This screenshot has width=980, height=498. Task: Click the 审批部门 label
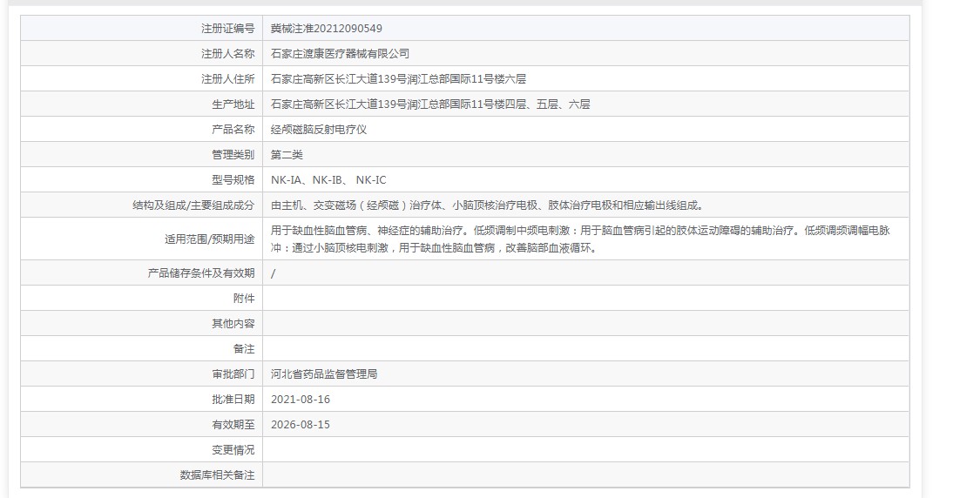(x=233, y=374)
